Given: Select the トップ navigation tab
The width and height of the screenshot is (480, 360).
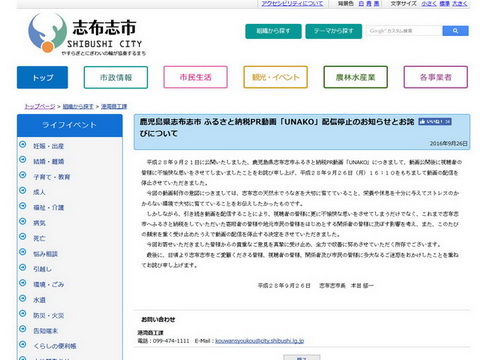Looking at the screenshot, I should click(x=42, y=77).
